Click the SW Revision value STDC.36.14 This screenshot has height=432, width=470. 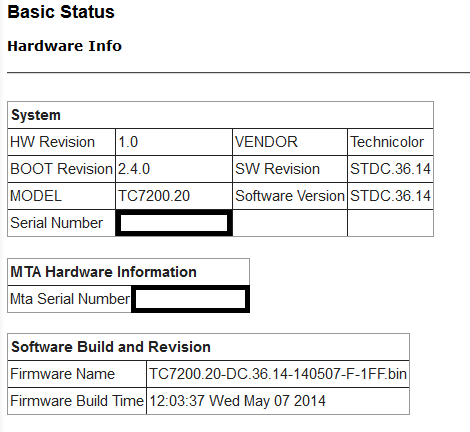click(390, 169)
